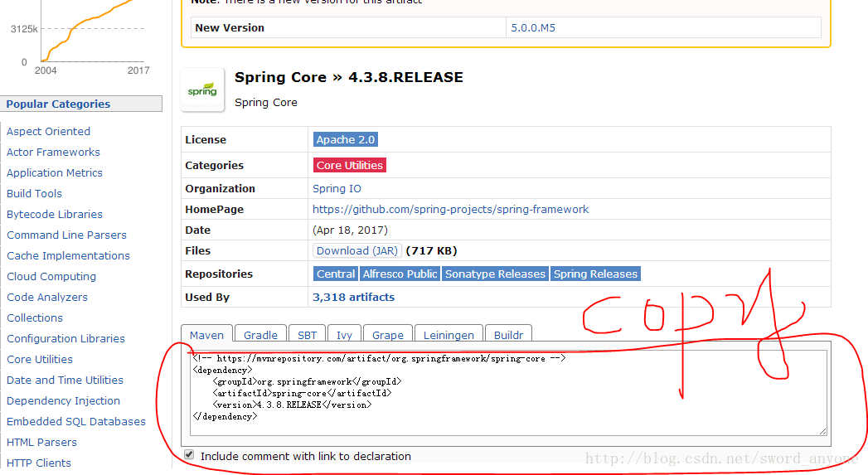Open the Spring Releases repository badge
Screen dimensions: 868x475
click(x=595, y=274)
